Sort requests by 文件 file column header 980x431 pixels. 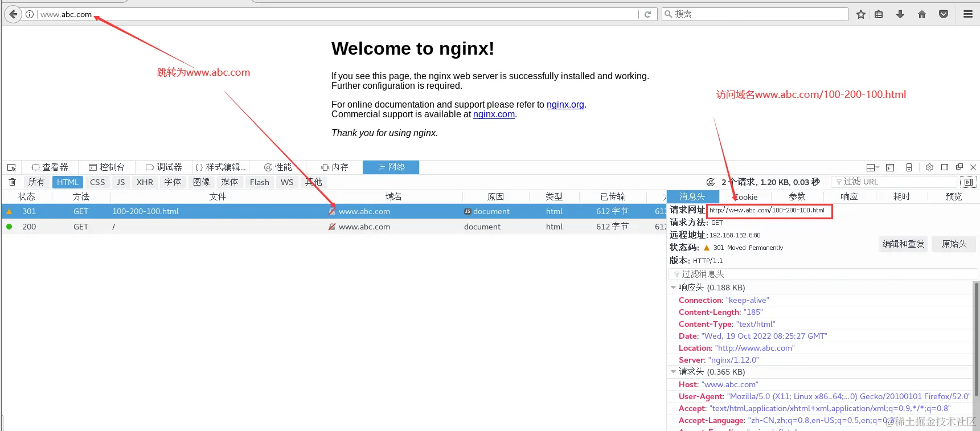tap(218, 197)
